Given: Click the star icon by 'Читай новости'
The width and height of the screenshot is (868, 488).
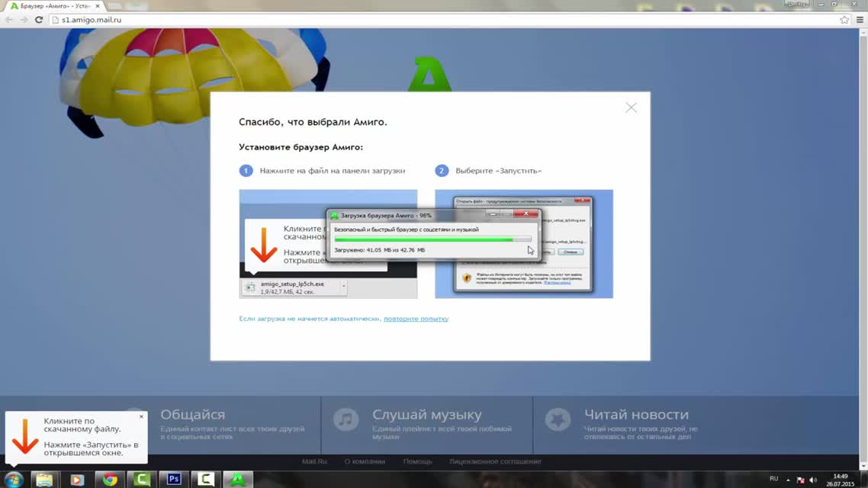Looking at the screenshot, I should click(x=558, y=419).
